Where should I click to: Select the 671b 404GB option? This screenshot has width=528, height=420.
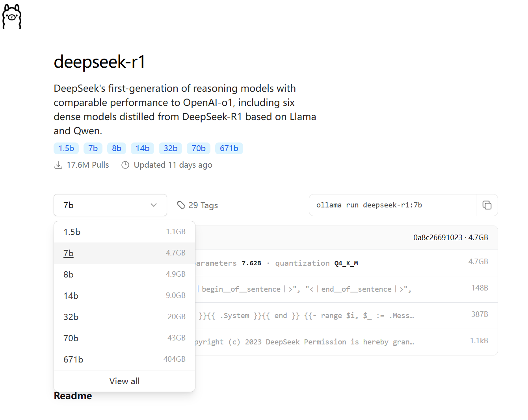point(125,359)
